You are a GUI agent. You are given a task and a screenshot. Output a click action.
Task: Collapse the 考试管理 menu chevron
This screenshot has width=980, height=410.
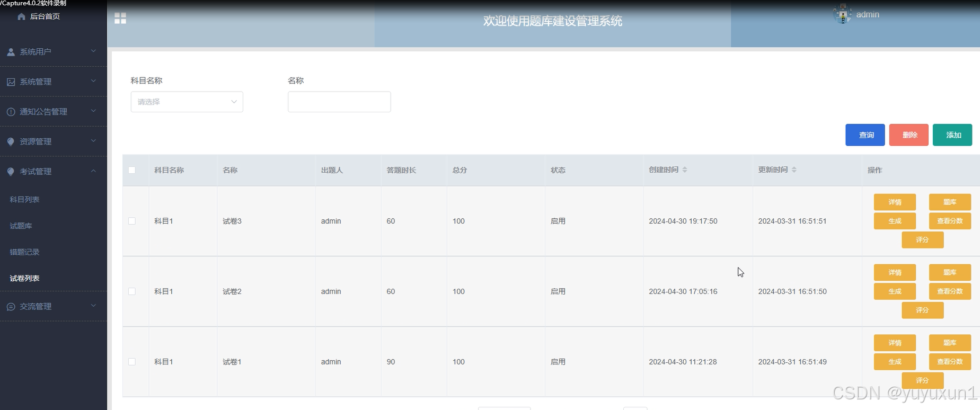click(x=93, y=171)
